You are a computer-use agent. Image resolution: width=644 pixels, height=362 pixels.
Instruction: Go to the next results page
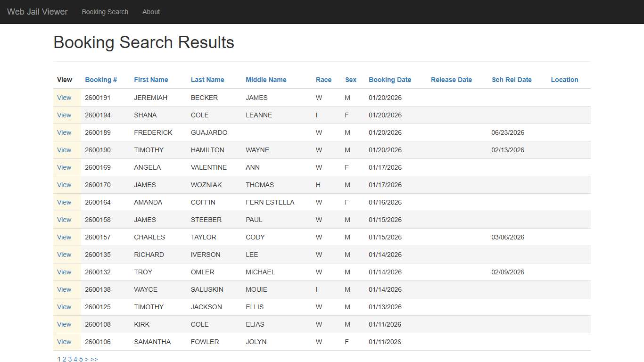tap(87, 359)
